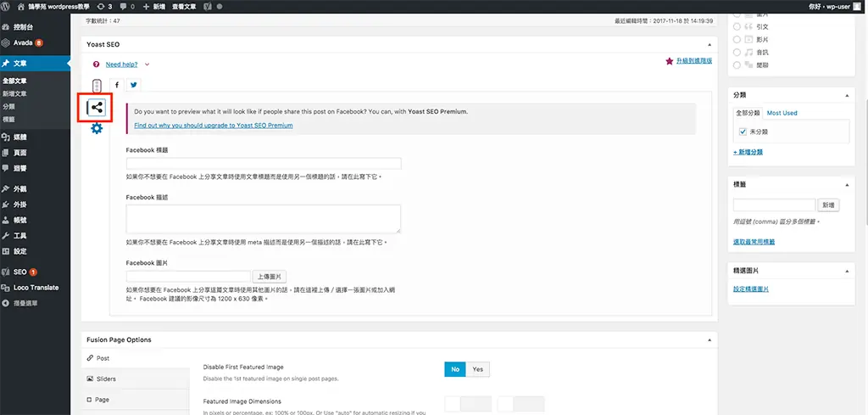Collapse the 標籤 panel

click(847, 184)
